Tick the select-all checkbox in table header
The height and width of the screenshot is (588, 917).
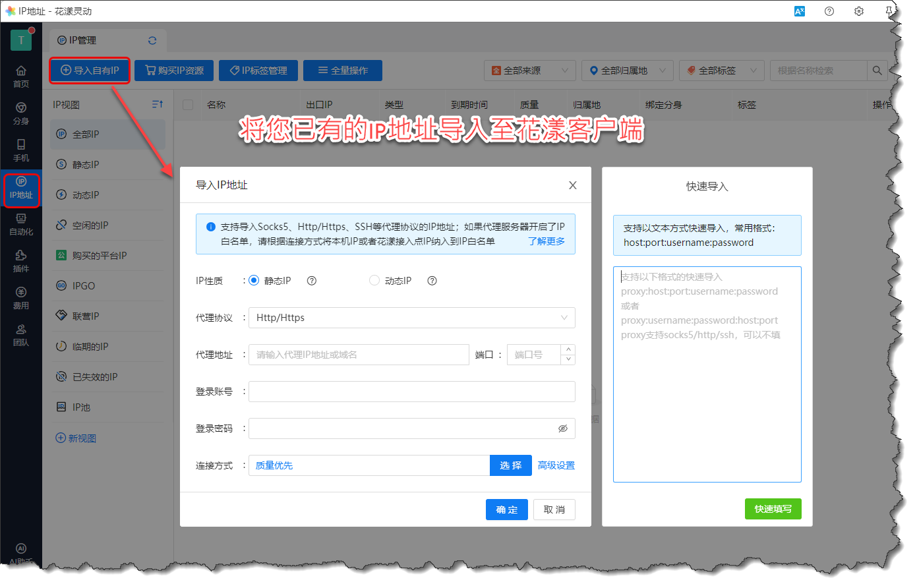188,105
